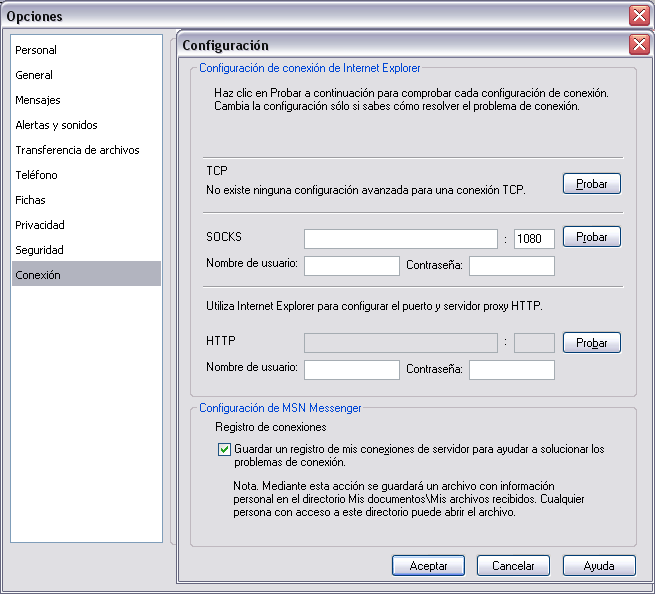Click the disabled HTTP port field
Screen dimensions: 655x594
[534, 343]
